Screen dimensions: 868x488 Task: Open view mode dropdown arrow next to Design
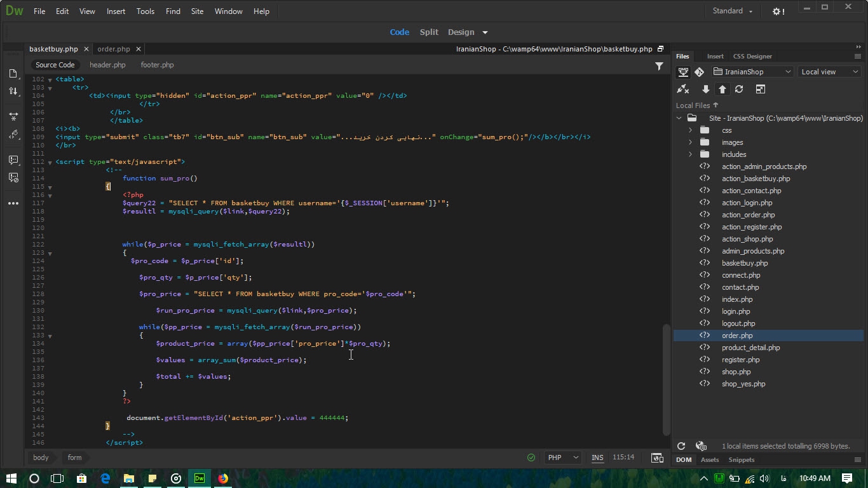485,32
